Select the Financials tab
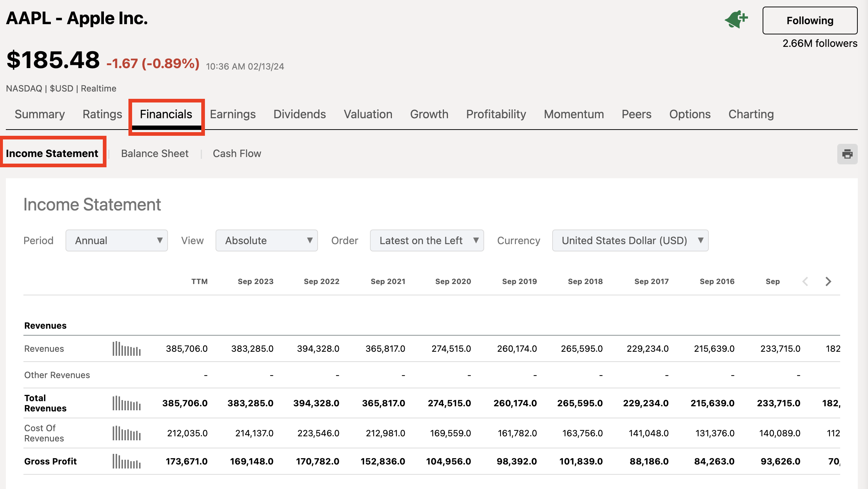The width and height of the screenshot is (868, 489). [x=166, y=114]
